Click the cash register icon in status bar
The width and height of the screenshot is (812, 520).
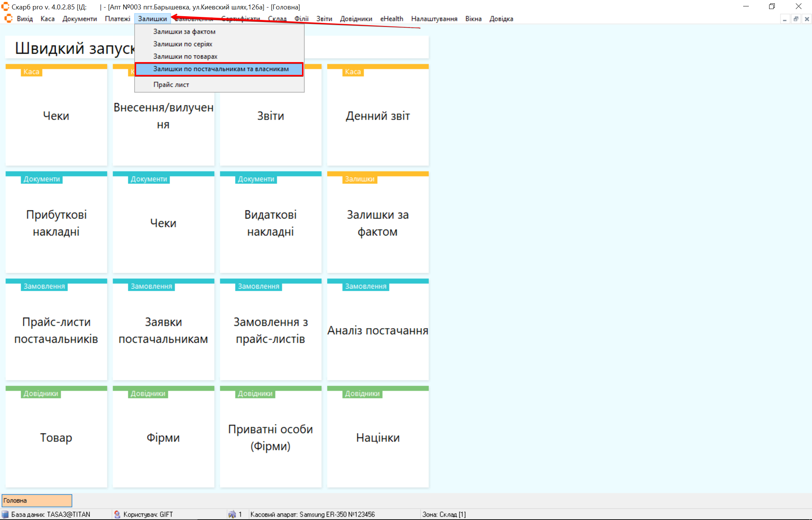232,514
